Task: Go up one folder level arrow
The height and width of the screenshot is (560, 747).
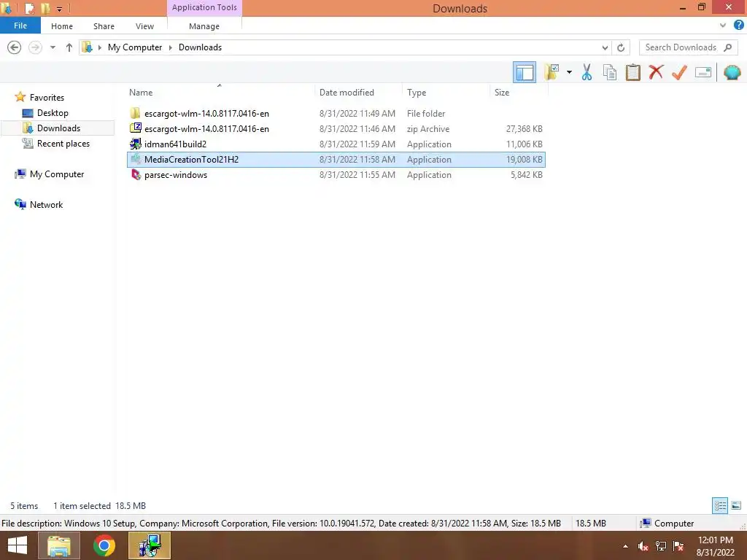Action: coord(69,47)
